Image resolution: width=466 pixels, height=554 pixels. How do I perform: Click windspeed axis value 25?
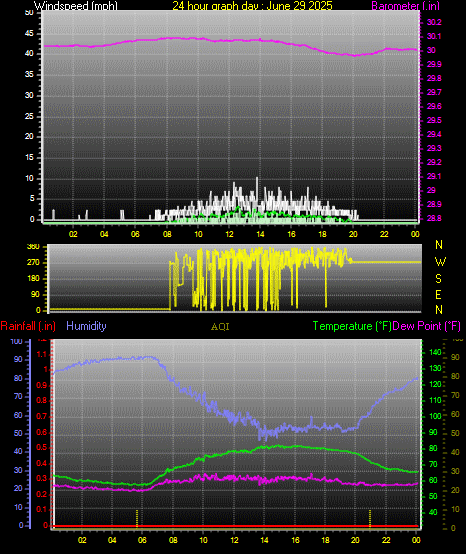[x=29, y=116]
